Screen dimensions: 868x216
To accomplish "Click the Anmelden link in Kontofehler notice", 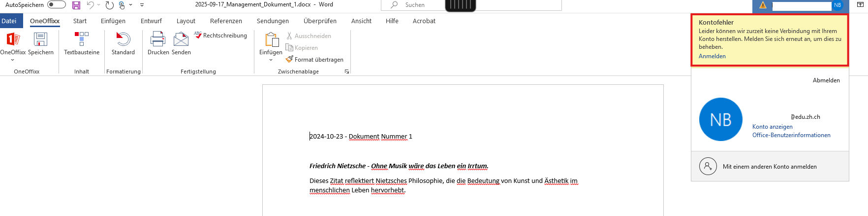I will 712,56.
